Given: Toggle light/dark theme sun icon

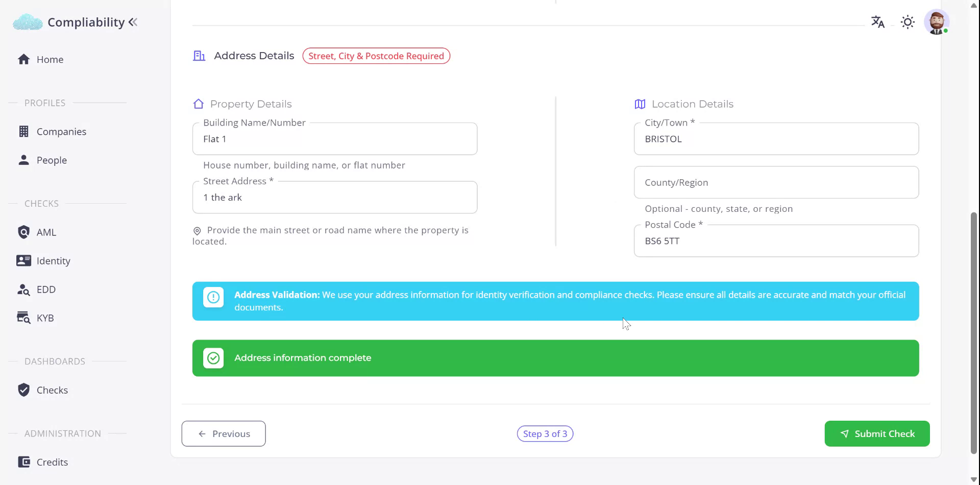Looking at the screenshot, I should (908, 22).
